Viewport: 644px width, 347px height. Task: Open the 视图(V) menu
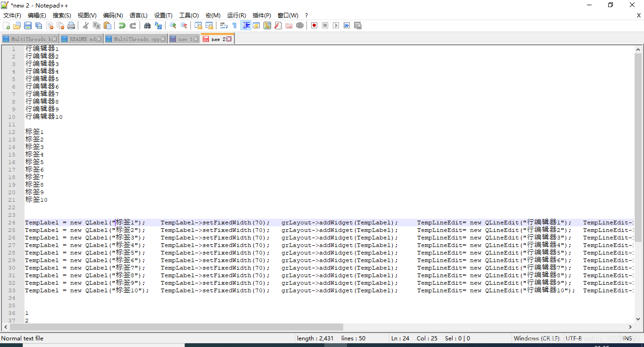point(87,16)
